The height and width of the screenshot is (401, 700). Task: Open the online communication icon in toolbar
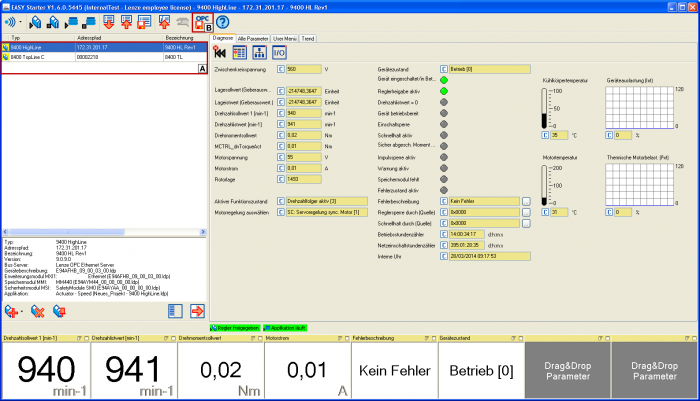click(x=10, y=21)
